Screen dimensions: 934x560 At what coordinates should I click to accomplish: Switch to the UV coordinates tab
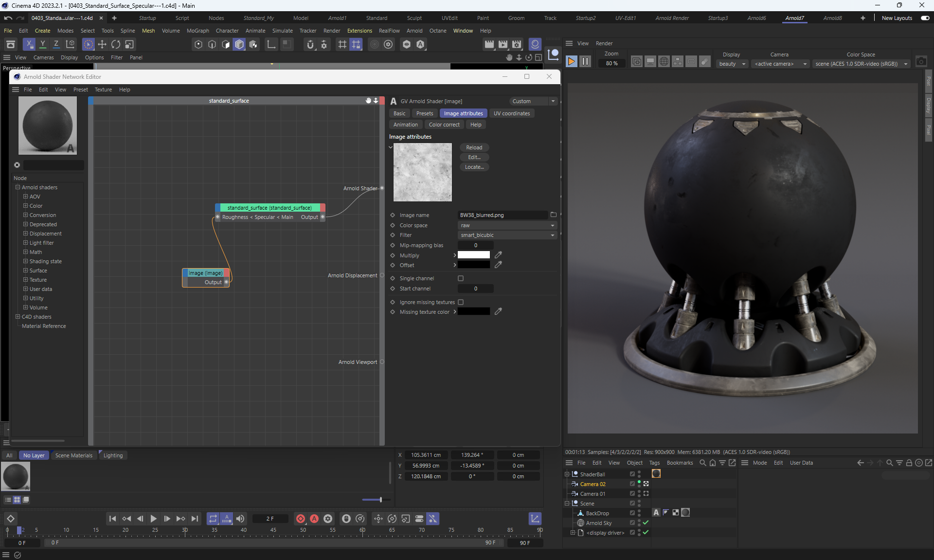click(511, 113)
